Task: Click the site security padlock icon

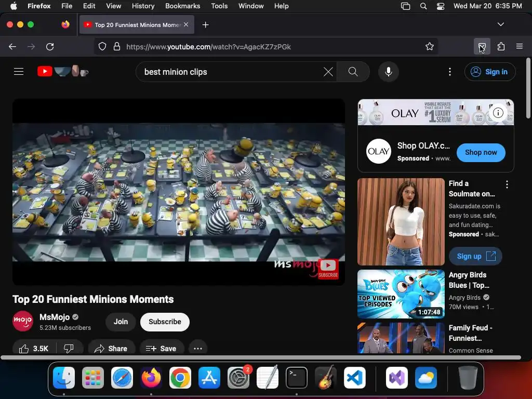Action: coord(117,46)
